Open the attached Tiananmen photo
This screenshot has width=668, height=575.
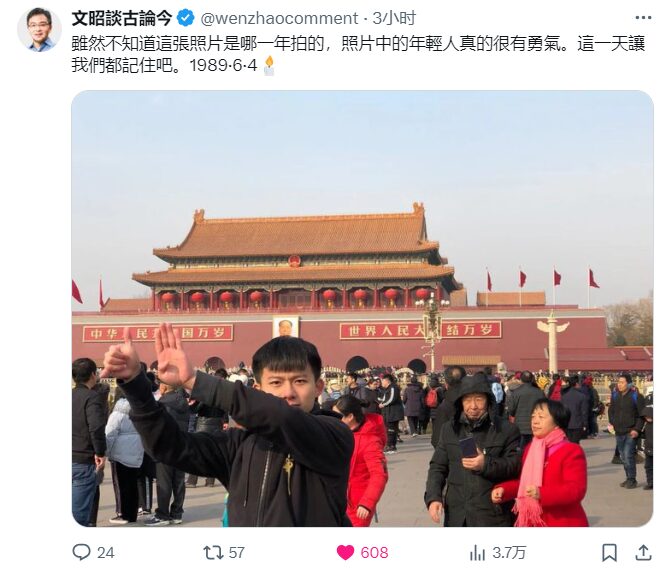pyautogui.click(x=362, y=308)
